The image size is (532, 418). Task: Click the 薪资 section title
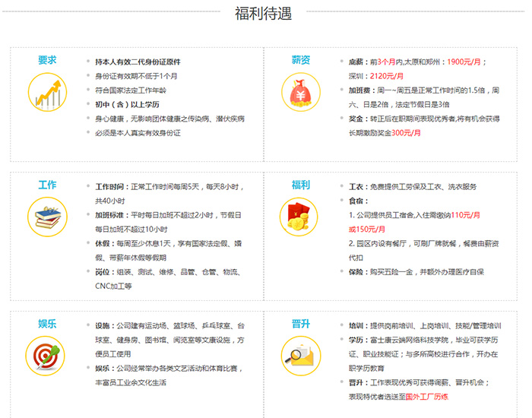301,60
